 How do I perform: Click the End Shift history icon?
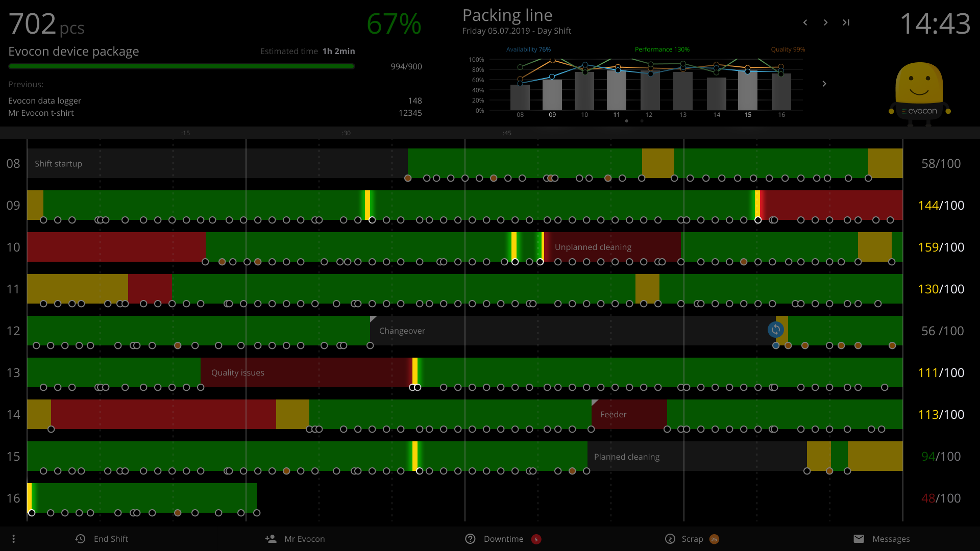pyautogui.click(x=80, y=539)
